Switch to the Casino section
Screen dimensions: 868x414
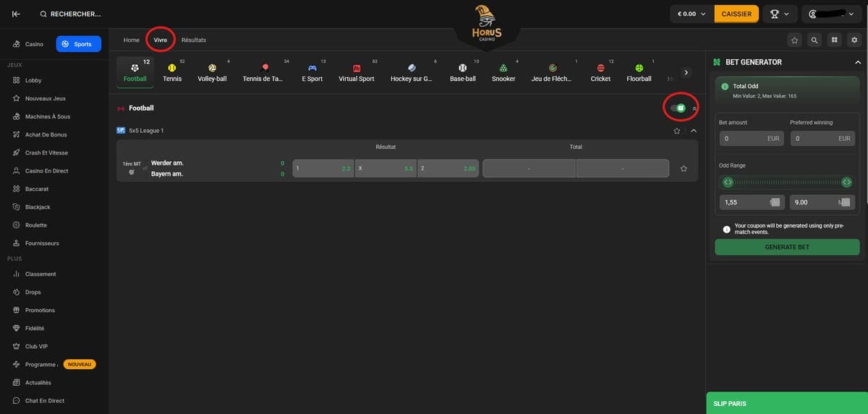(29, 44)
